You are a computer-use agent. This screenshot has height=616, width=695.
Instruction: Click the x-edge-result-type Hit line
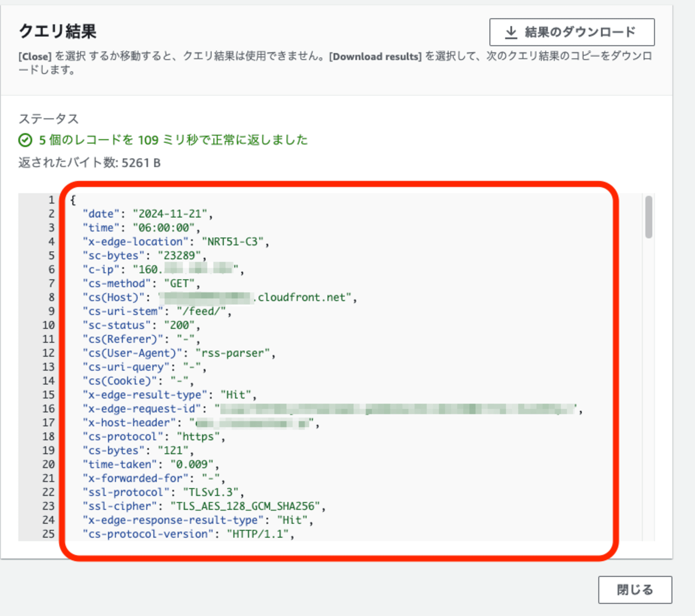coord(170,395)
